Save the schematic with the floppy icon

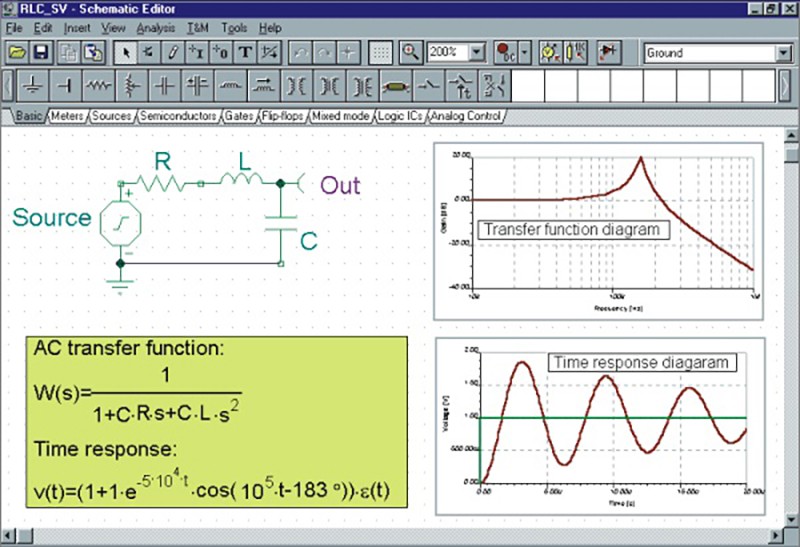tap(40, 52)
